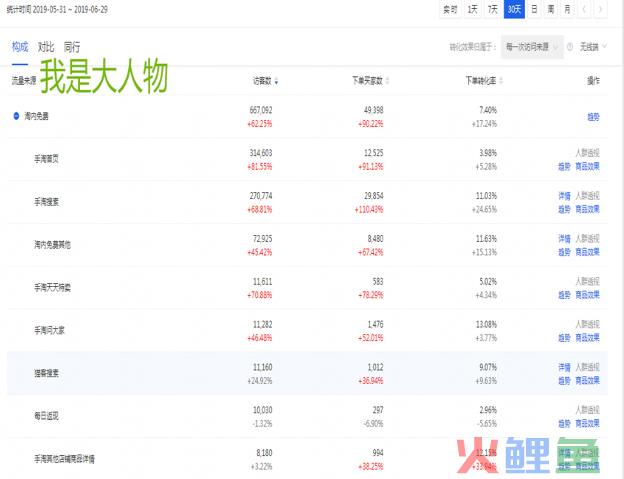Select the 手淘天天特卖 row label
624x479 pixels.
click(53, 288)
